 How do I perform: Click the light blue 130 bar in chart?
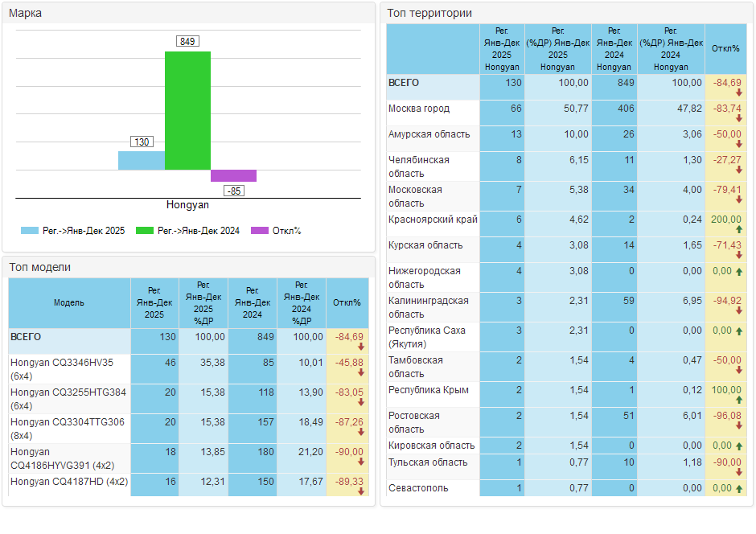click(x=142, y=161)
